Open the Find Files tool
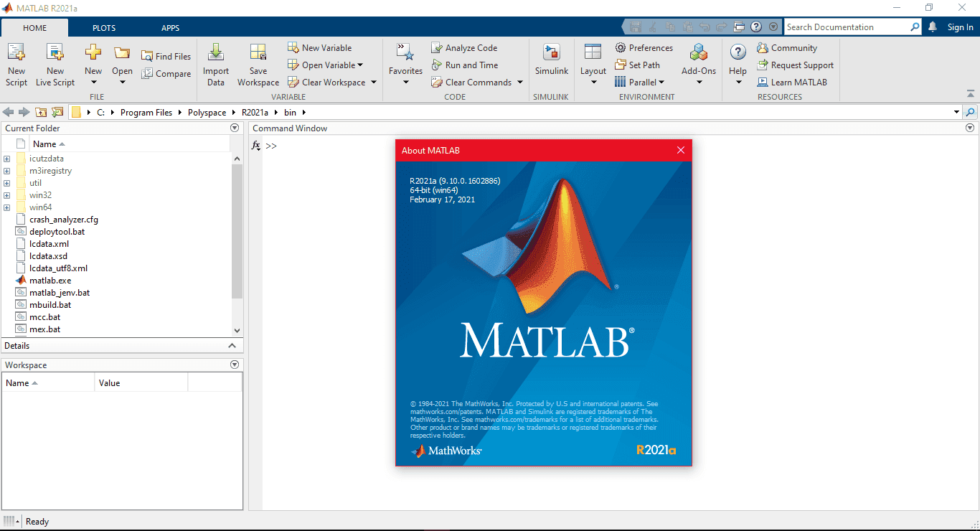980x531 pixels. click(x=166, y=56)
